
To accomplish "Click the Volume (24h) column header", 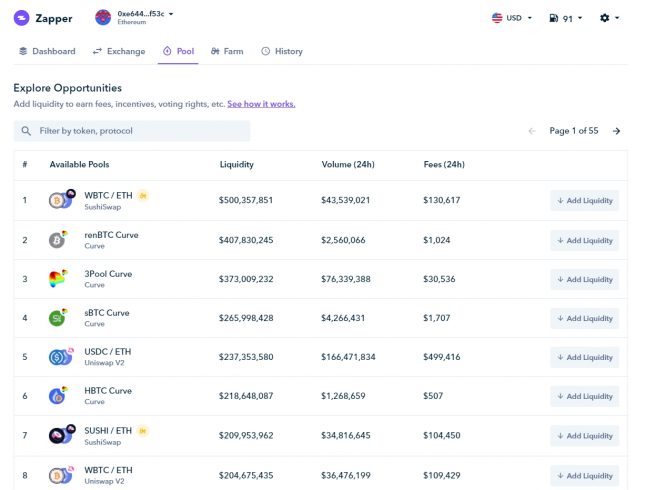I will tap(348, 165).
